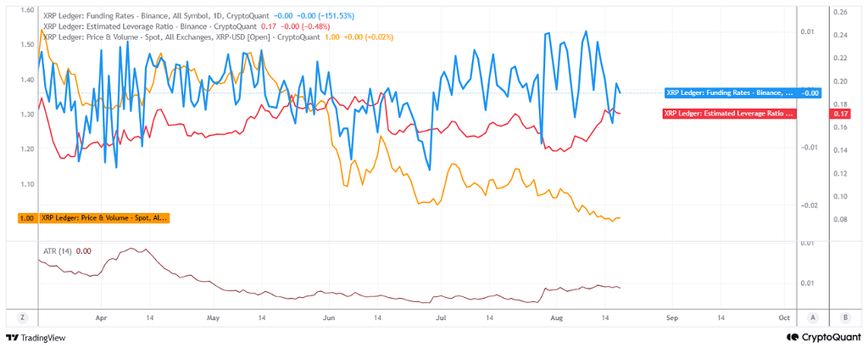Click the A axis scale button
The image size is (868, 348).
click(813, 317)
